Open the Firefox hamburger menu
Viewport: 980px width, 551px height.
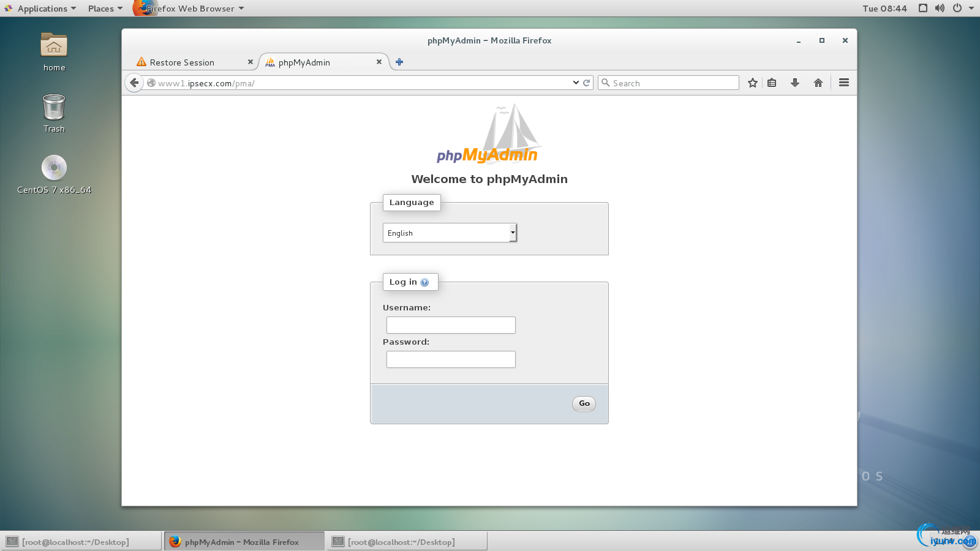point(844,83)
